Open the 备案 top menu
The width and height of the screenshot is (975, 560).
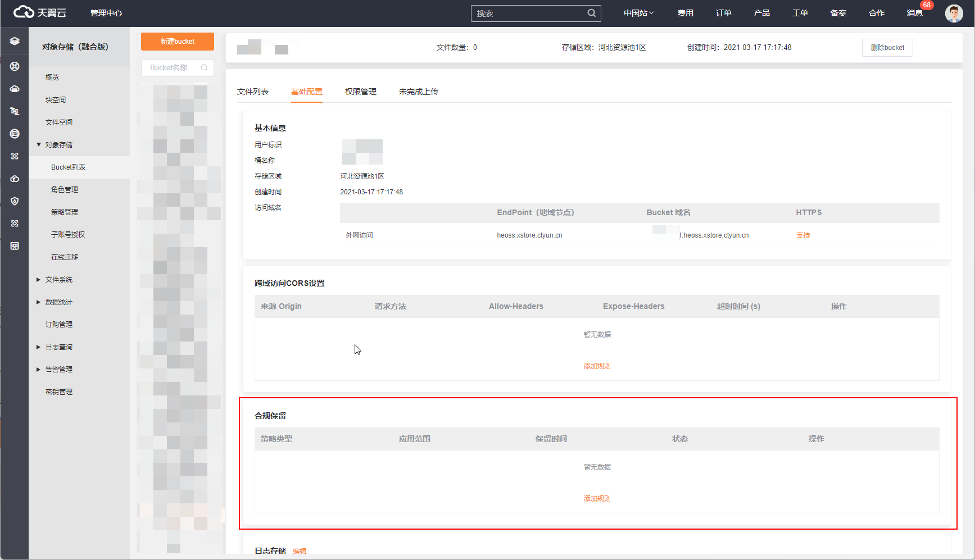pos(838,13)
